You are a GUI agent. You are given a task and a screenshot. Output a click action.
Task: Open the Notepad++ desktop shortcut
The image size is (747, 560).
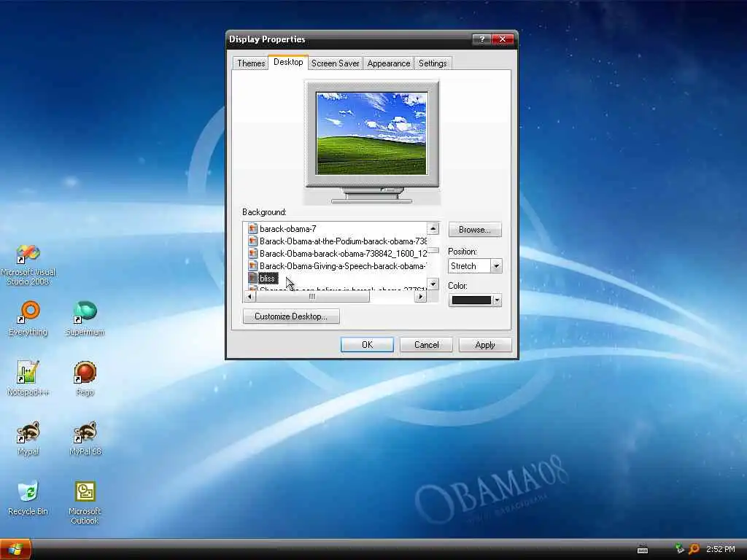coord(28,378)
